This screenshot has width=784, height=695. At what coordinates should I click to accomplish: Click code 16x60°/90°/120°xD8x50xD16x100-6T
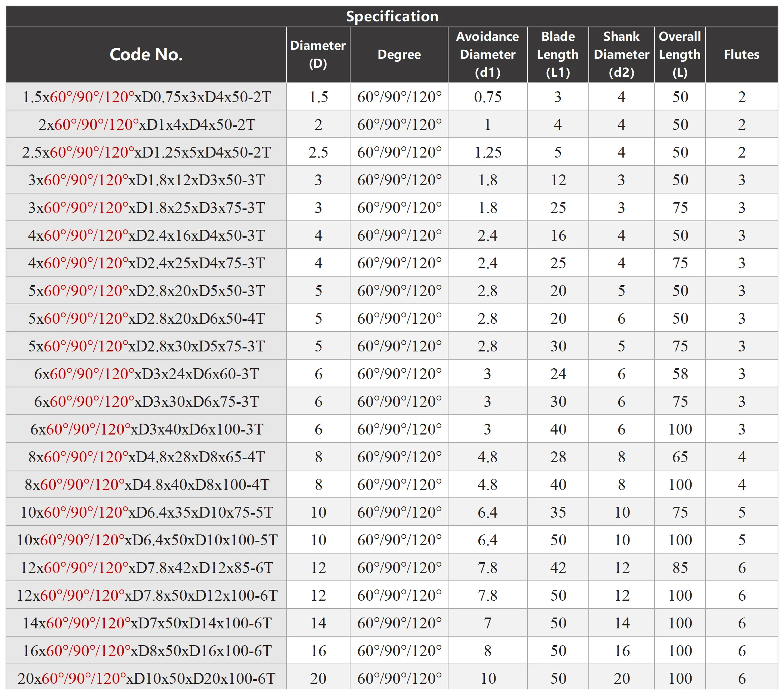click(x=147, y=651)
